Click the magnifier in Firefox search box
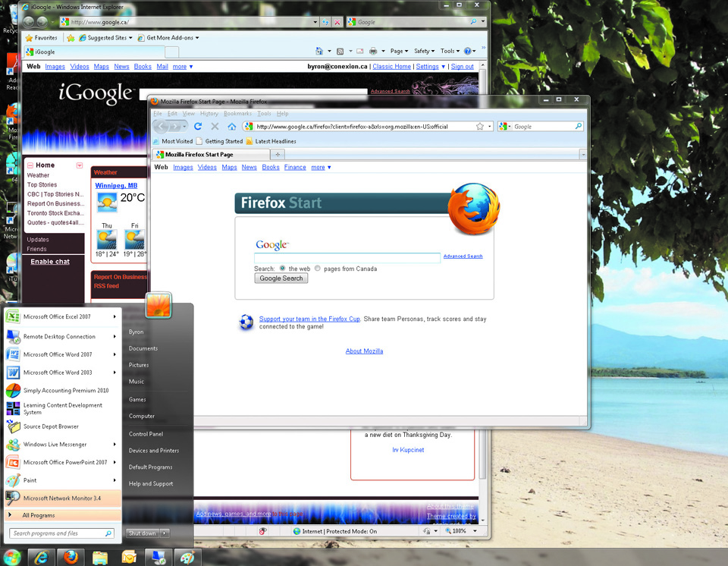The width and height of the screenshot is (728, 566). 578,127
